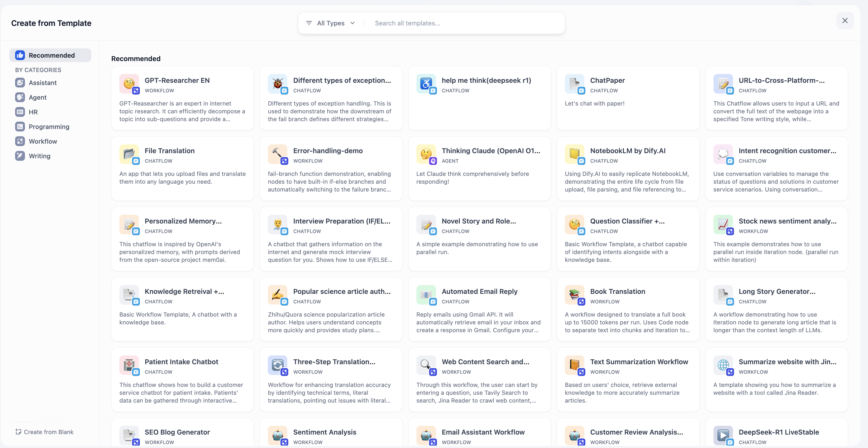Open the Email Assistant Workflow template card
The image size is (868, 448).
479,432
